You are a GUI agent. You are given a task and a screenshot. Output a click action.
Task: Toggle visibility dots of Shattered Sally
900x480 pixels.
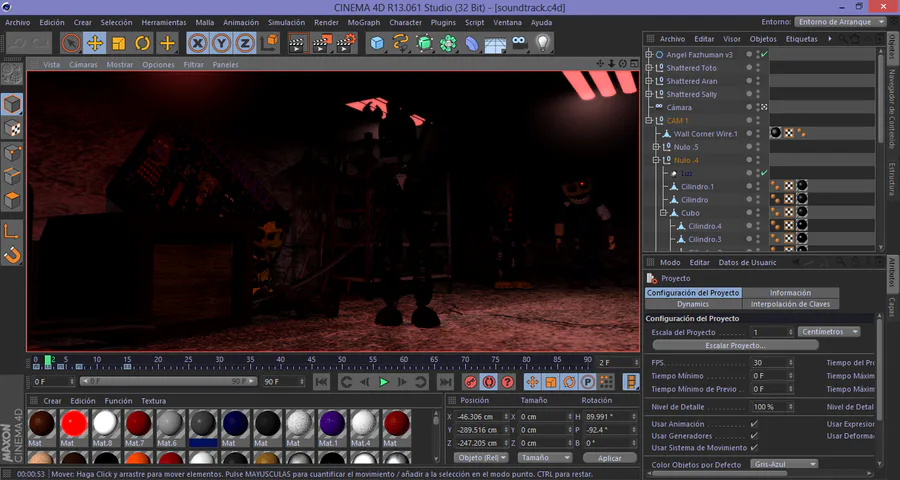[x=758, y=94]
